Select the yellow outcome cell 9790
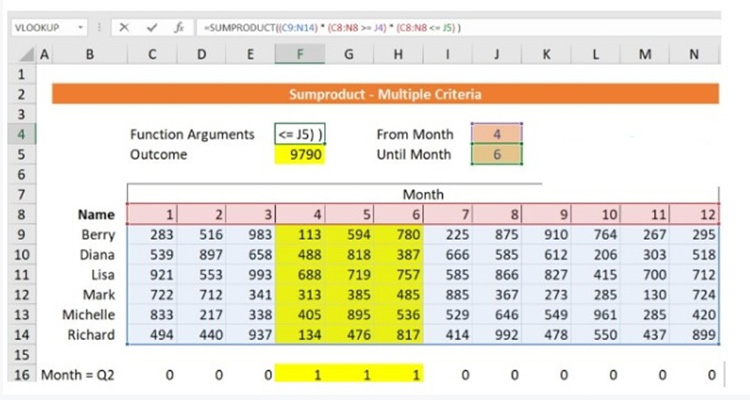Image resolution: width=750 pixels, height=400 pixels. coord(300,155)
